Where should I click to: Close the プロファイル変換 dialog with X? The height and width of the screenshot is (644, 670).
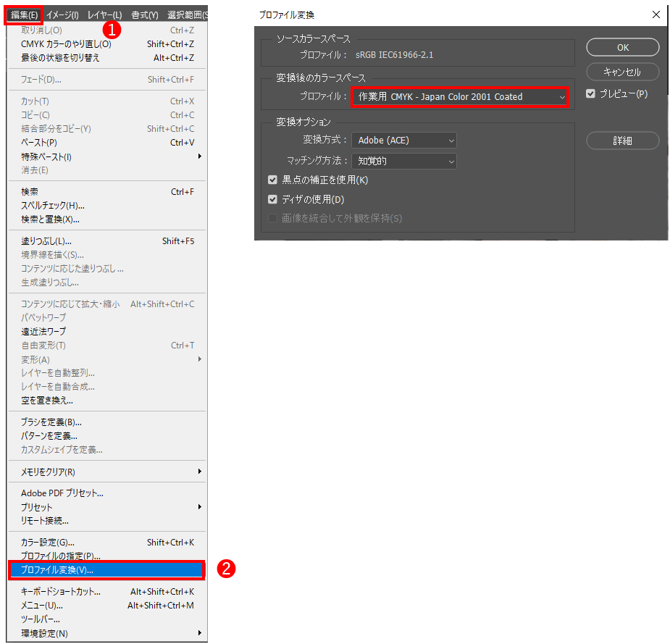(656, 14)
